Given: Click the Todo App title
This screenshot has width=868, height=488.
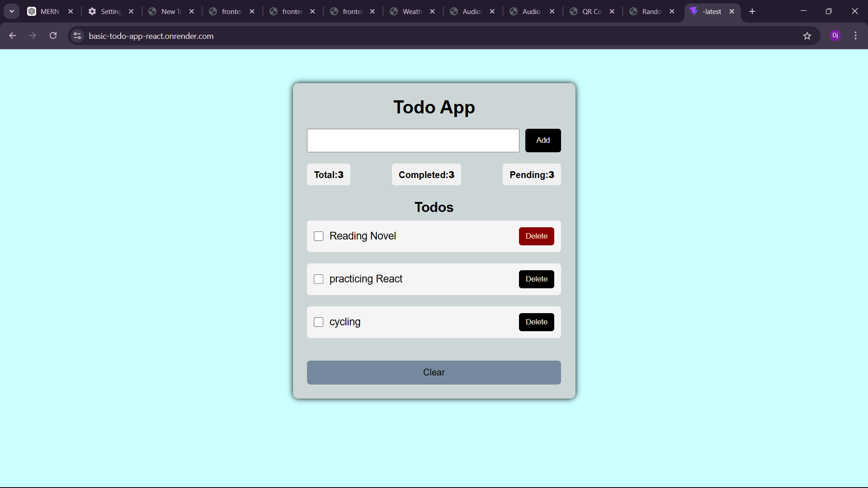Looking at the screenshot, I should tap(434, 107).
